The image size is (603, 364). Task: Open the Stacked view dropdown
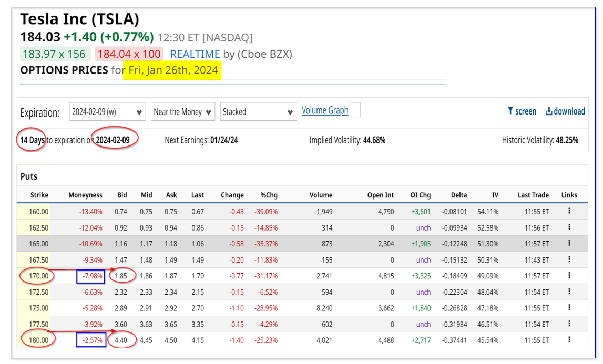pos(258,112)
